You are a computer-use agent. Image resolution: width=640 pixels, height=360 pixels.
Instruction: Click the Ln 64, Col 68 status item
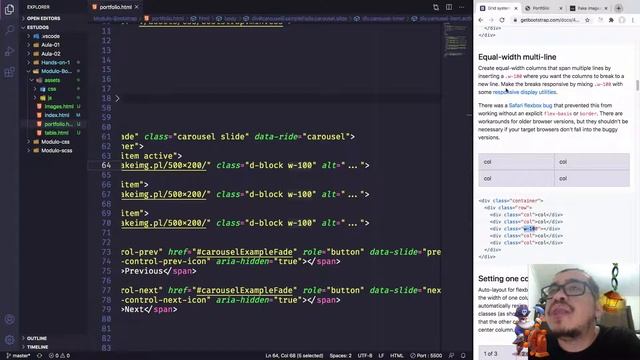click(x=294, y=356)
